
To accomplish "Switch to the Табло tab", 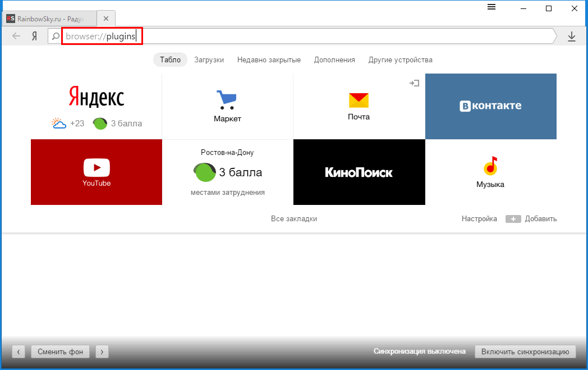I will [170, 60].
